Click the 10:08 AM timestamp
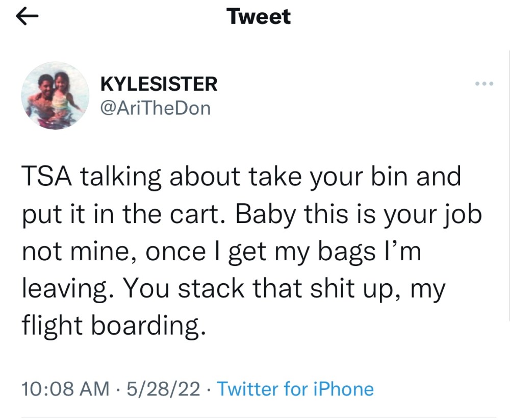The height and width of the screenshot is (420, 510). pyautogui.click(x=65, y=389)
